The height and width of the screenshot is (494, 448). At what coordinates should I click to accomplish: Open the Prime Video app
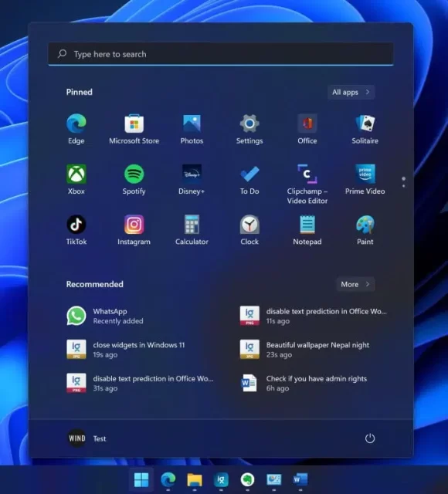click(365, 180)
